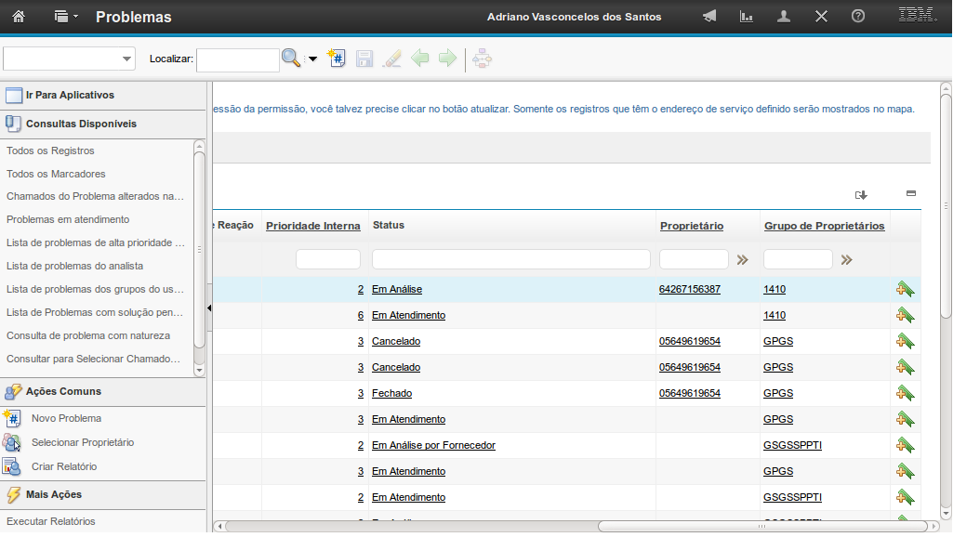Click the search magnifier icon next to Localizar
This screenshot has height=537, width=980.
[291, 59]
